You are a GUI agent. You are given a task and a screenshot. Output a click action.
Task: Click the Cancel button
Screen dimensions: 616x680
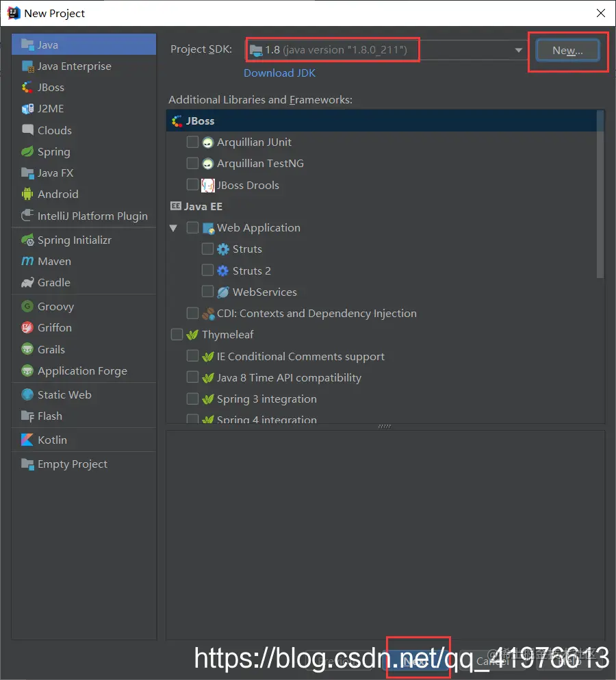tap(492, 662)
